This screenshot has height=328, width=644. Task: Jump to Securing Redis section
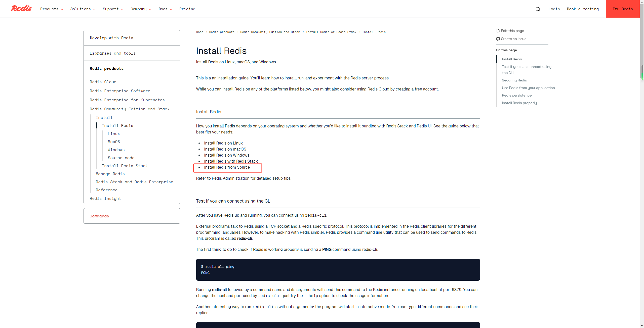click(514, 80)
